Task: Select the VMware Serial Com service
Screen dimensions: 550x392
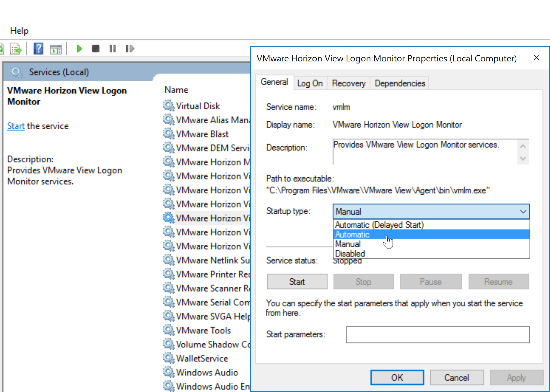Action: point(206,302)
